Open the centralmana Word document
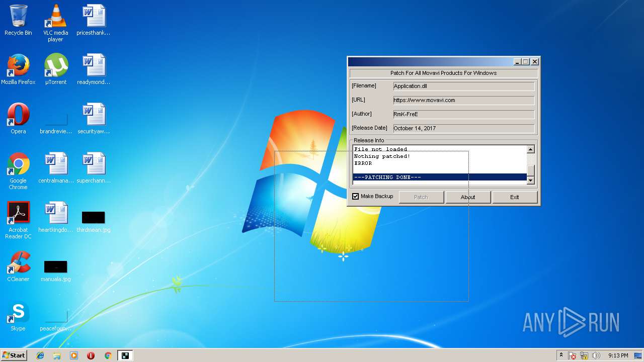Screen dimensions: 644x362 coord(55,168)
